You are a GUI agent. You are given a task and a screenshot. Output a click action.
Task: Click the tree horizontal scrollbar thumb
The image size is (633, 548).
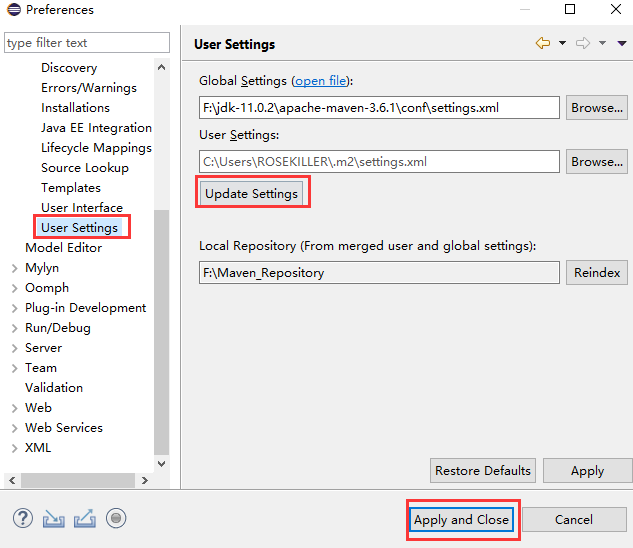pyautogui.click(x=78, y=480)
